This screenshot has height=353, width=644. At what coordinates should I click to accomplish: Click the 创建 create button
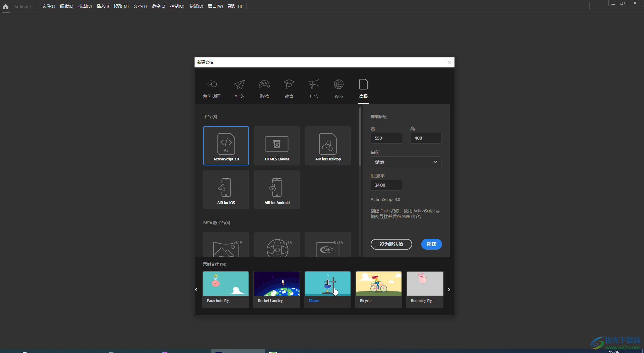click(431, 244)
